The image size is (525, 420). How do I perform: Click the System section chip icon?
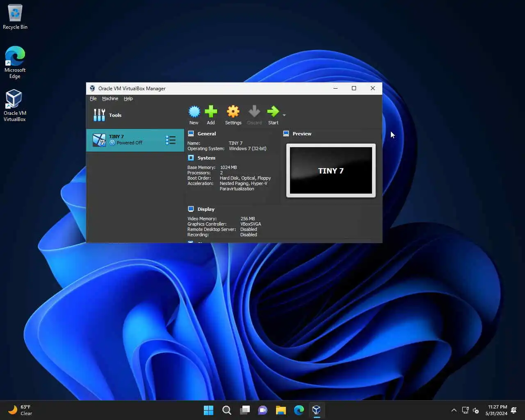[191, 157]
